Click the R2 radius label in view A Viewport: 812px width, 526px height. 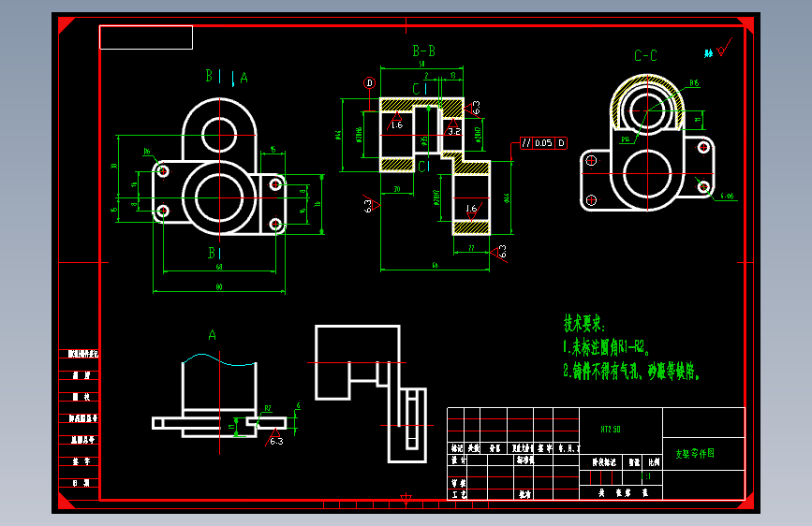coord(268,408)
